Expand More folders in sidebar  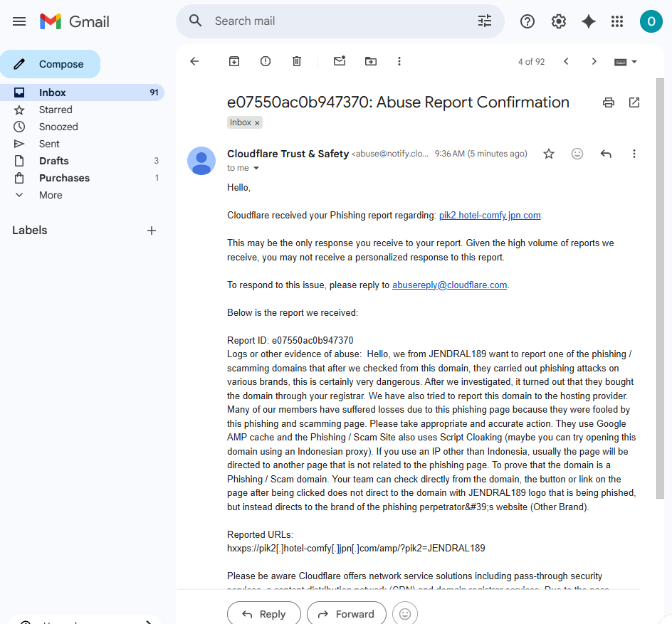82,195
